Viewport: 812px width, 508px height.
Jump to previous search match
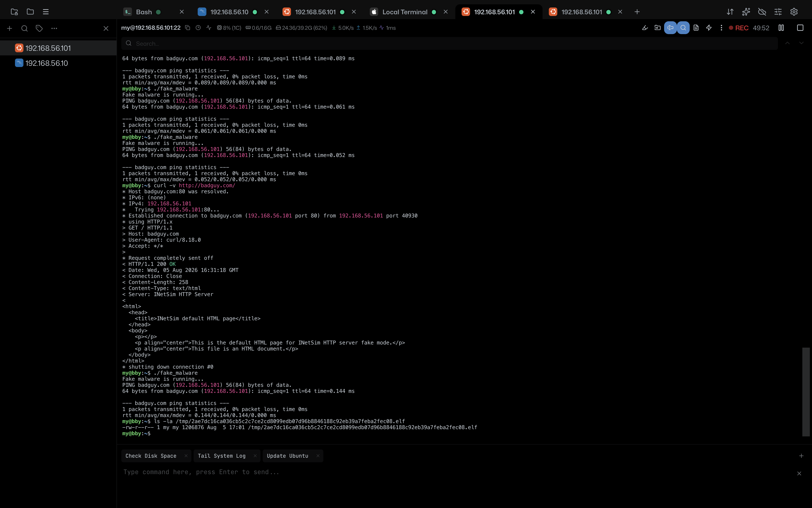tap(787, 43)
